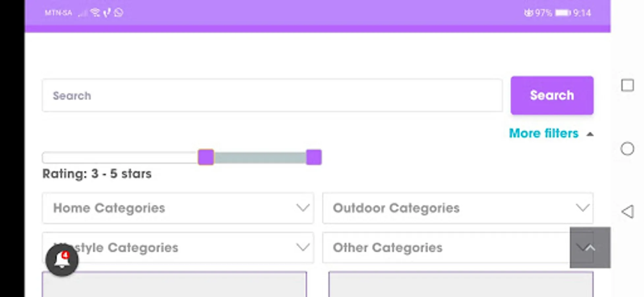Click the maximum rating slider handle
Image resolution: width=644 pixels, height=297 pixels.
[314, 157]
